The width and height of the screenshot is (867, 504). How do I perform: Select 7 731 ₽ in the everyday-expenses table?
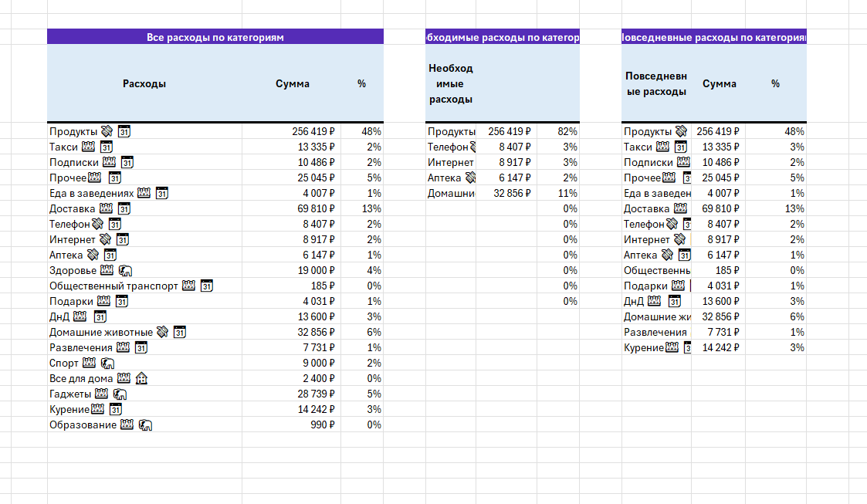coord(717,332)
